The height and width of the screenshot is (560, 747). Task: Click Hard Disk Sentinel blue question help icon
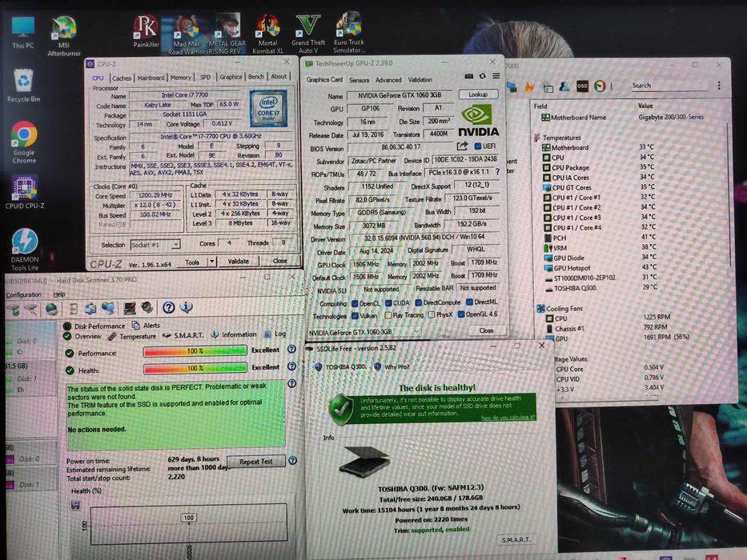pyautogui.click(x=168, y=308)
